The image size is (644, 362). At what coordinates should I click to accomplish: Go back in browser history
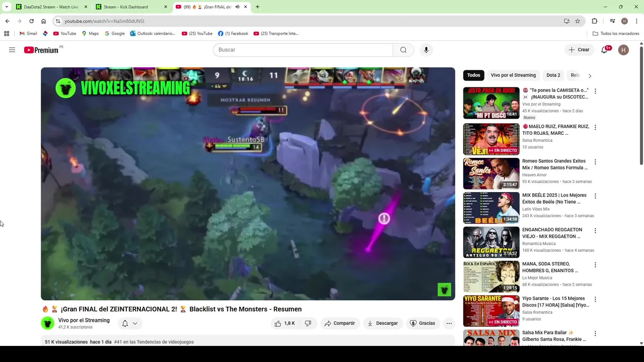[x=7, y=21]
